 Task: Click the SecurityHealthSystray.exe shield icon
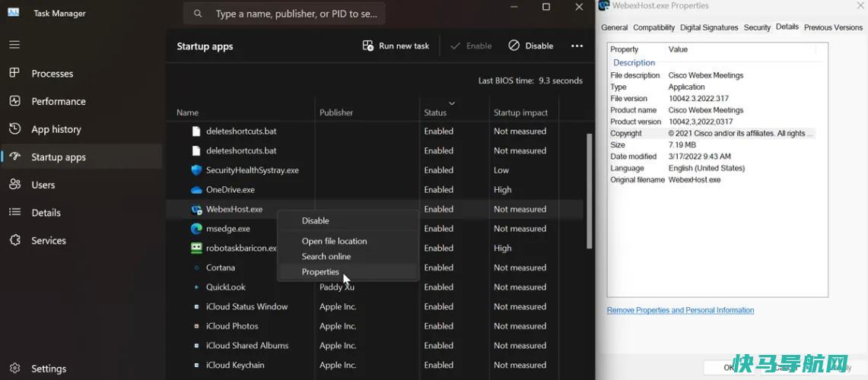pyautogui.click(x=196, y=170)
